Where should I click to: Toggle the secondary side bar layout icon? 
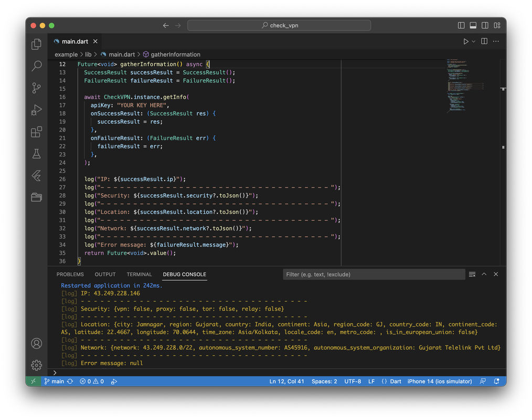[485, 26]
